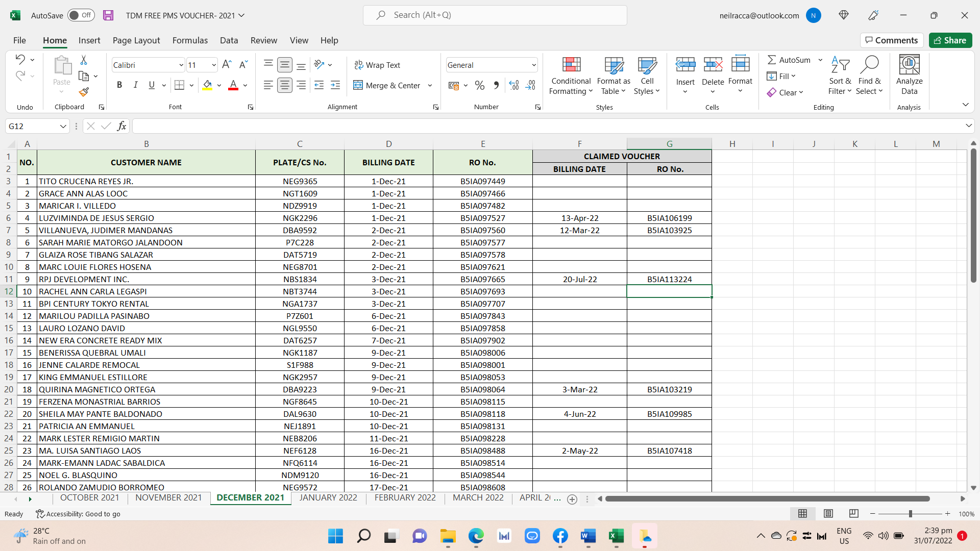Toggle Bold formatting
Viewport: 980px width, 551px height.
(x=119, y=85)
